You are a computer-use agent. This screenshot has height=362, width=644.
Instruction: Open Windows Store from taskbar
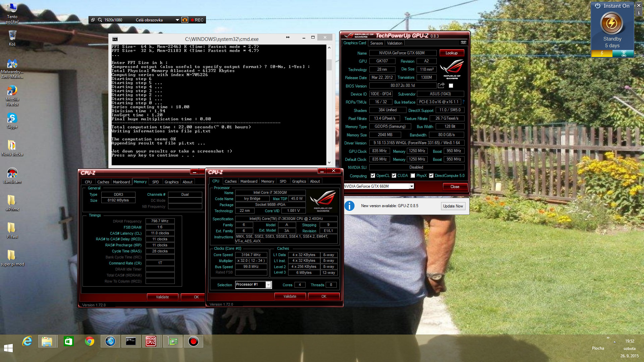(x=68, y=342)
